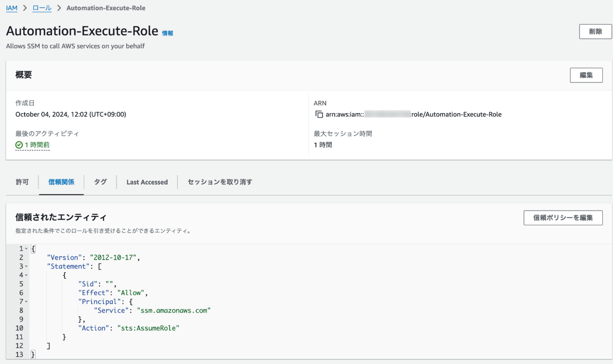Copy the role ARN with the copy icon

(319, 114)
